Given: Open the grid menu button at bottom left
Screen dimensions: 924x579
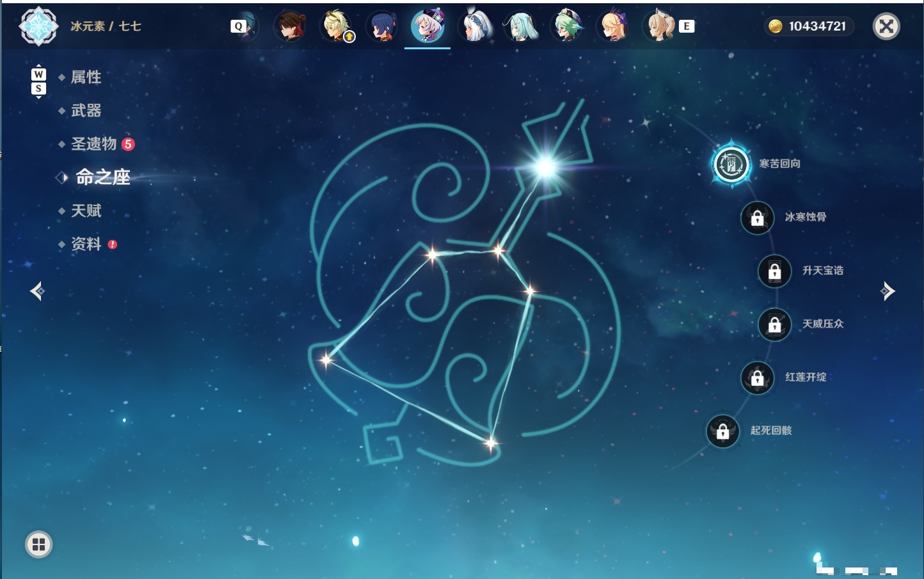Looking at the screenshot, I should point(38,544).
